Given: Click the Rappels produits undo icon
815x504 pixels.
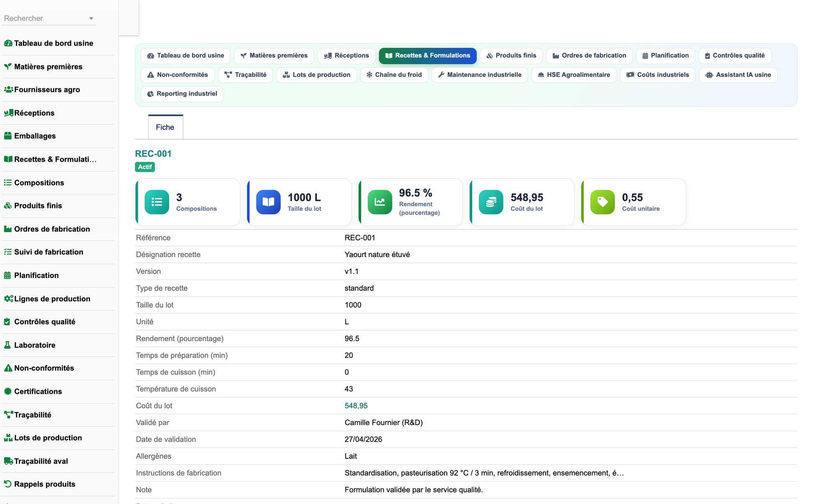Looking at the screenshot, I should [x=8, y=484].
